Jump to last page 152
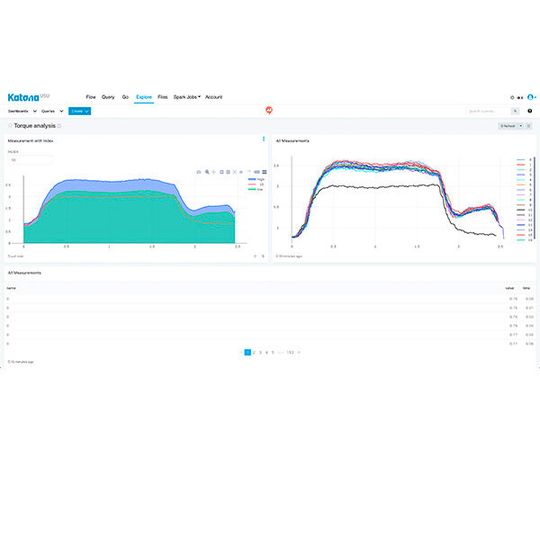540x540 pixels. click(290, 352)
